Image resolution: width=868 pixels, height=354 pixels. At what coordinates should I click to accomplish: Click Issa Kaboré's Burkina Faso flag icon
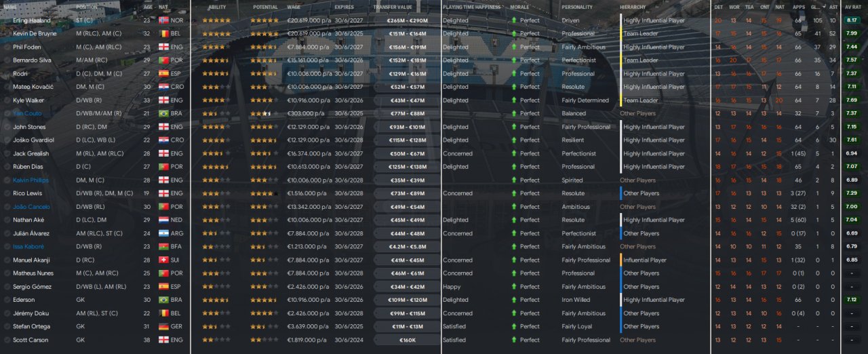point(163,246)
